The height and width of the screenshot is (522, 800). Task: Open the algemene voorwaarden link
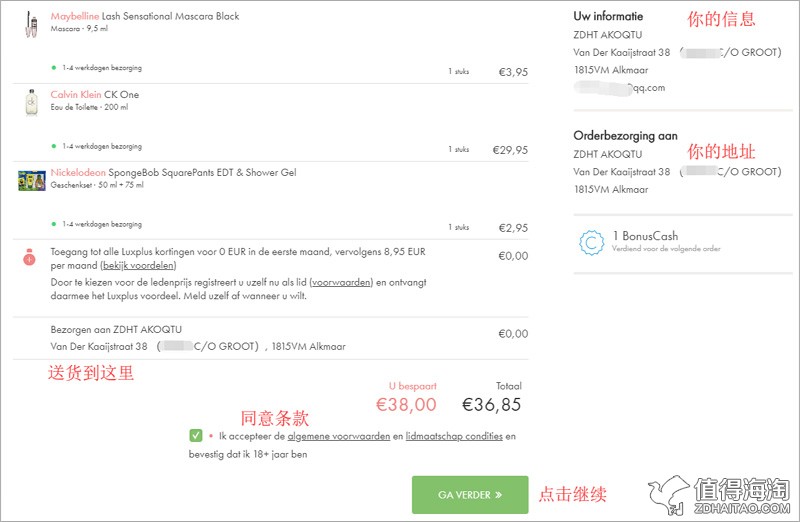click(339, 436)
